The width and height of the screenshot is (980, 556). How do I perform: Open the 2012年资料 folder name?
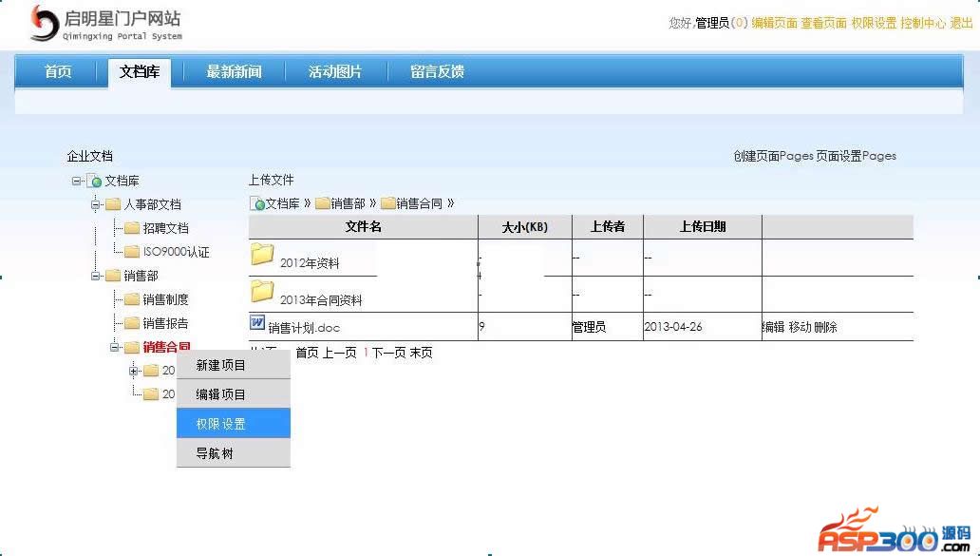tap(310, 263)
